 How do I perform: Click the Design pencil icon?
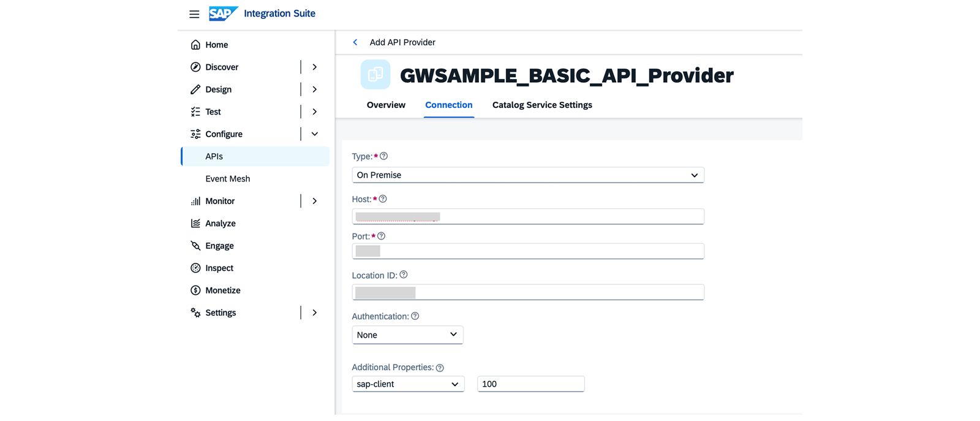click(195, 89)
